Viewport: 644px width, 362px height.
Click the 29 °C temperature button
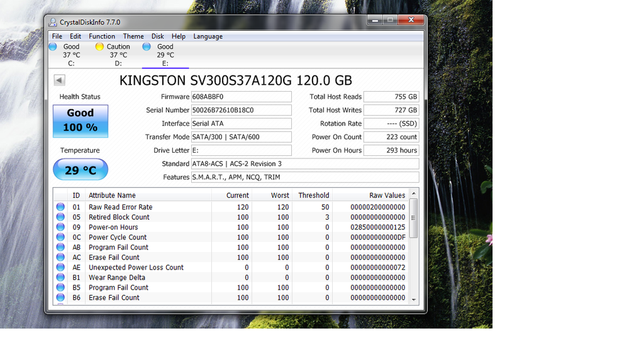(80, 170)
